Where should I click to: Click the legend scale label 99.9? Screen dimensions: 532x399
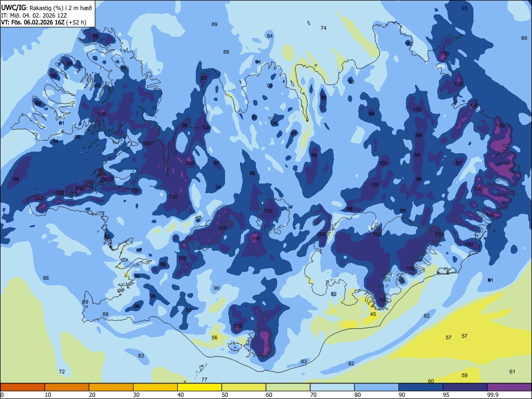pos(492,395)
